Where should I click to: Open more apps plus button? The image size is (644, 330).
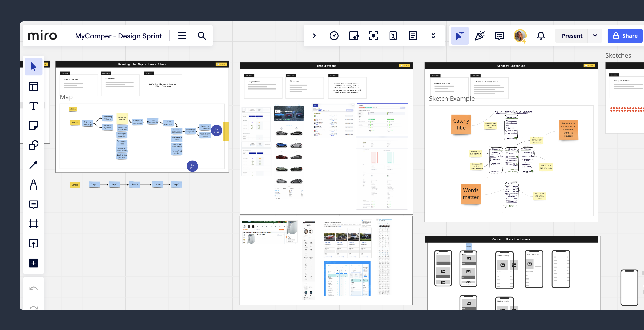pos(34,263)
